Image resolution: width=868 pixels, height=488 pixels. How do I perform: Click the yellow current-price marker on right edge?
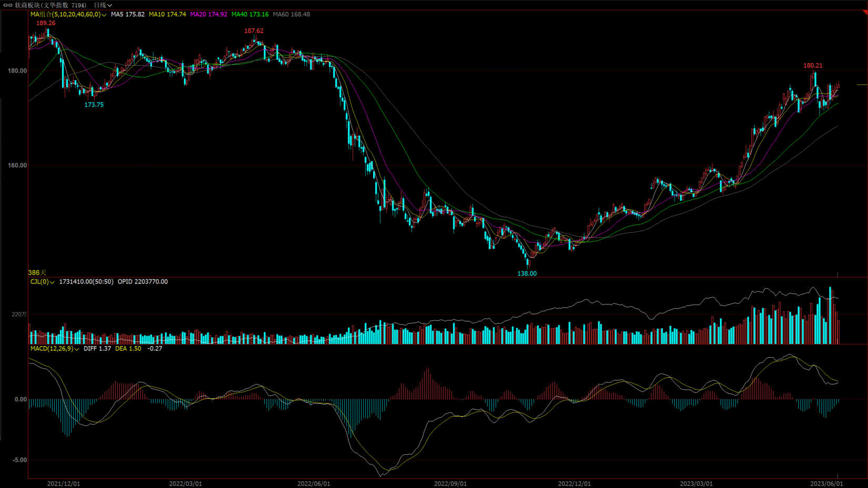[x=862, y=85]
